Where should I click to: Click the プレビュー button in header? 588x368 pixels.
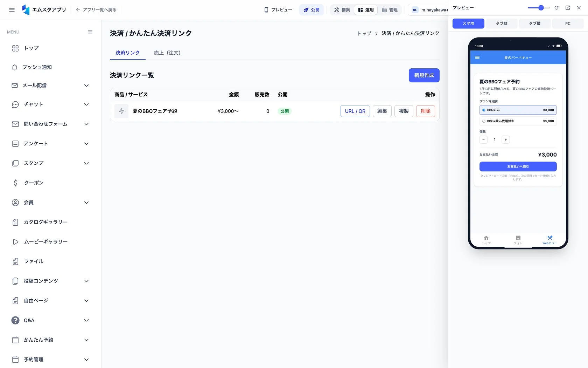278,10
